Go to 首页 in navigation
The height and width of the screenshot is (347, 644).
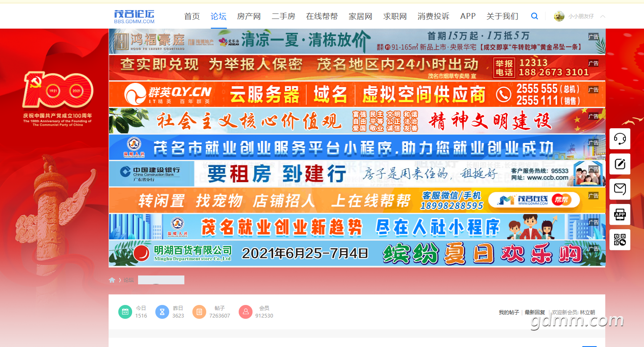(192, 16)
